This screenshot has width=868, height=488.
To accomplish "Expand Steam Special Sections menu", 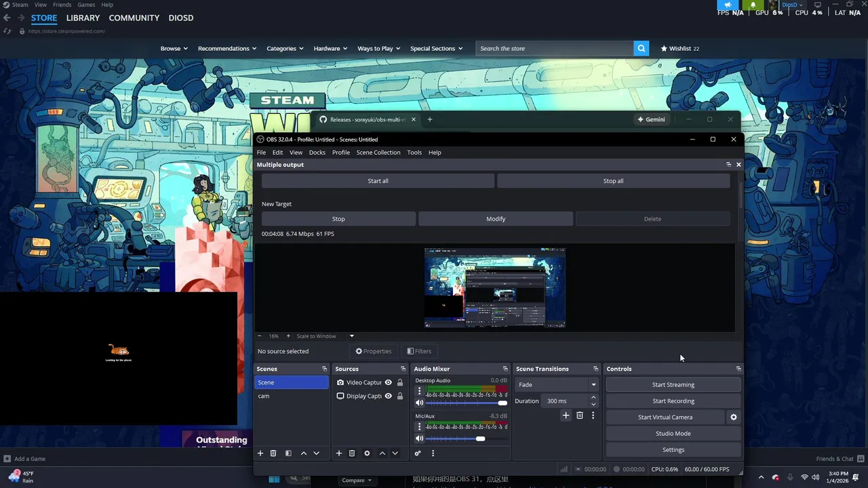I will [x=437, y=48].
